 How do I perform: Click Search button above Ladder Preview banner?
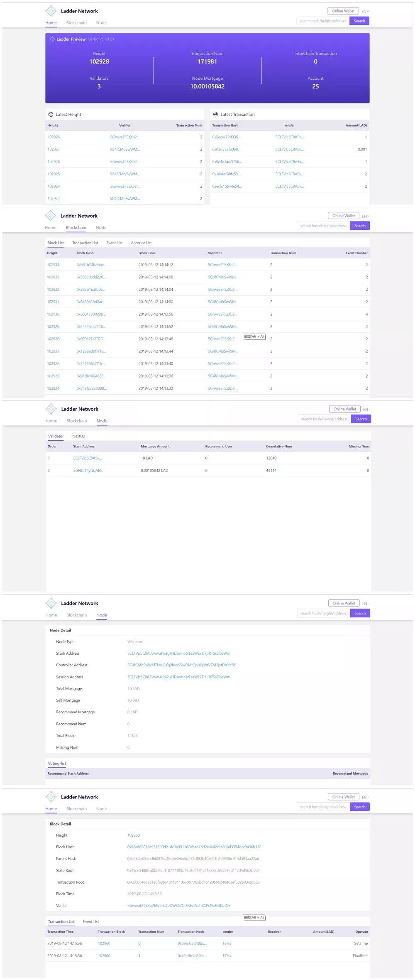(x=359, y=21)
